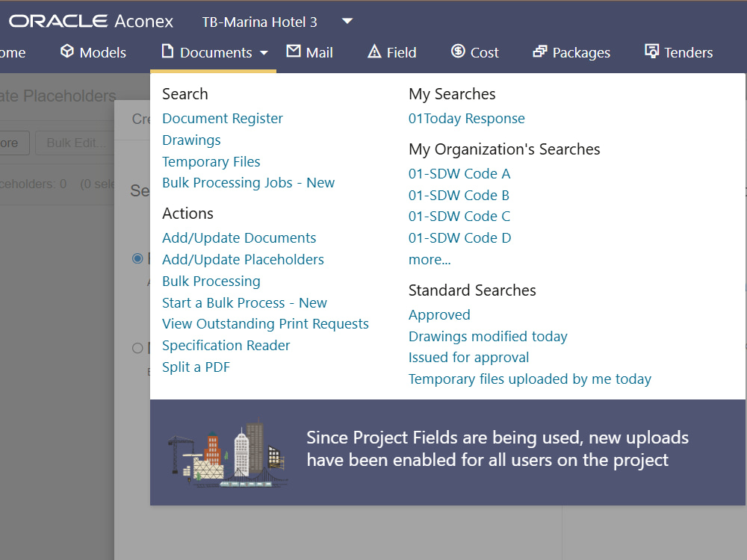Open View Outstanding Print Requests

[265, 324]
